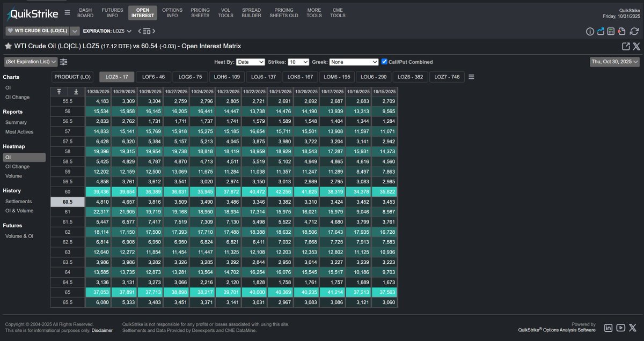Toggle the heart favorite icon beside WTI CRUDE OIL

[x=10, y=31]
